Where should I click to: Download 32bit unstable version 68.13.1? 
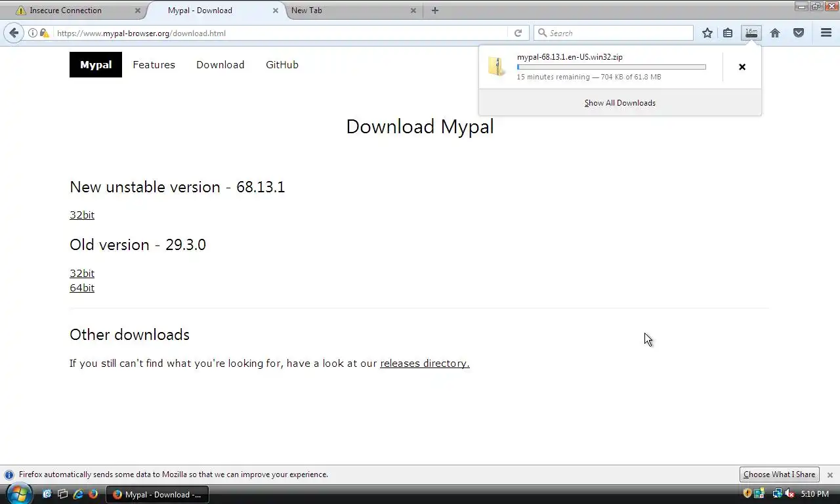pos(82,215)
